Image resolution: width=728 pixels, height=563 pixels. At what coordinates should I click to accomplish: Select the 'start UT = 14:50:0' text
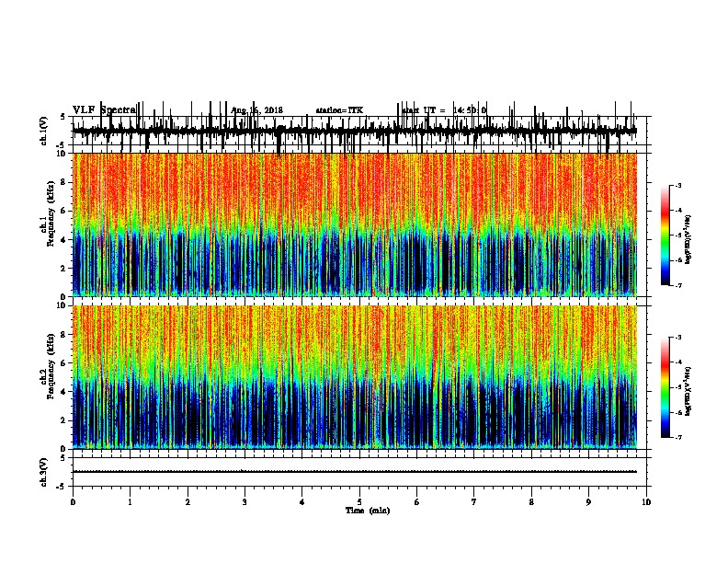click(444, 110)
